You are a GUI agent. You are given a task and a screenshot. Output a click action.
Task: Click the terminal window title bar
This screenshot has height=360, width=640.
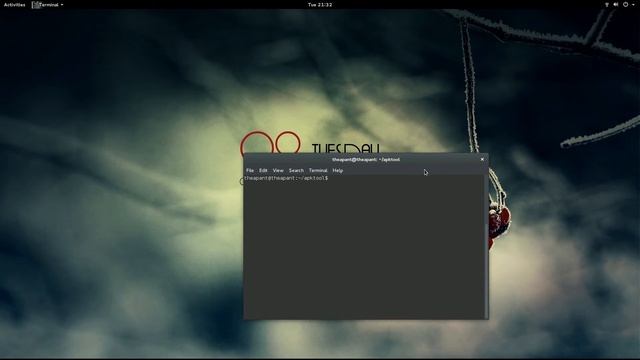point(366,160)
